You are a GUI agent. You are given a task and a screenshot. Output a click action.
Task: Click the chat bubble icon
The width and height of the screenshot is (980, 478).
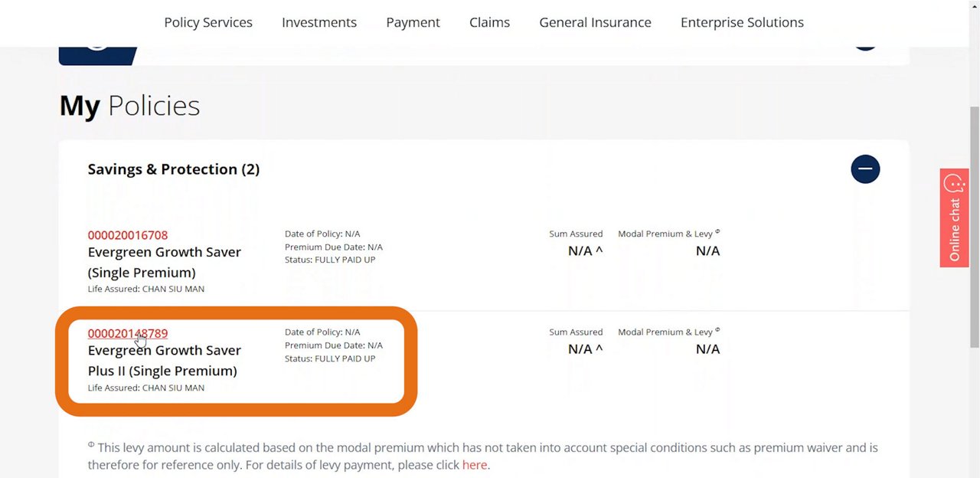954,184
